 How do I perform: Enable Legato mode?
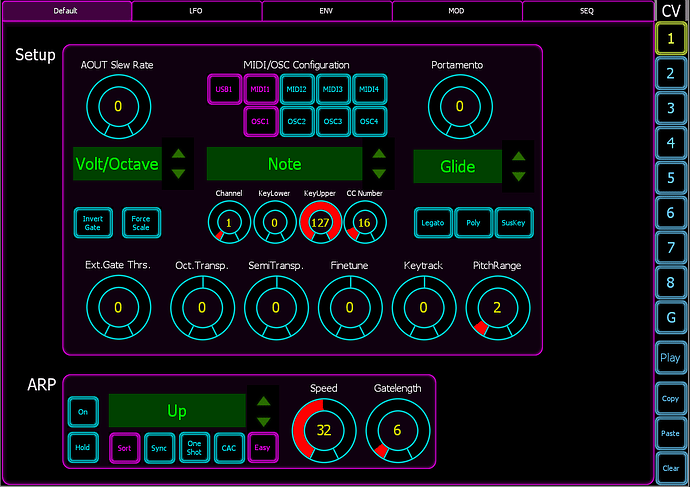433,223
